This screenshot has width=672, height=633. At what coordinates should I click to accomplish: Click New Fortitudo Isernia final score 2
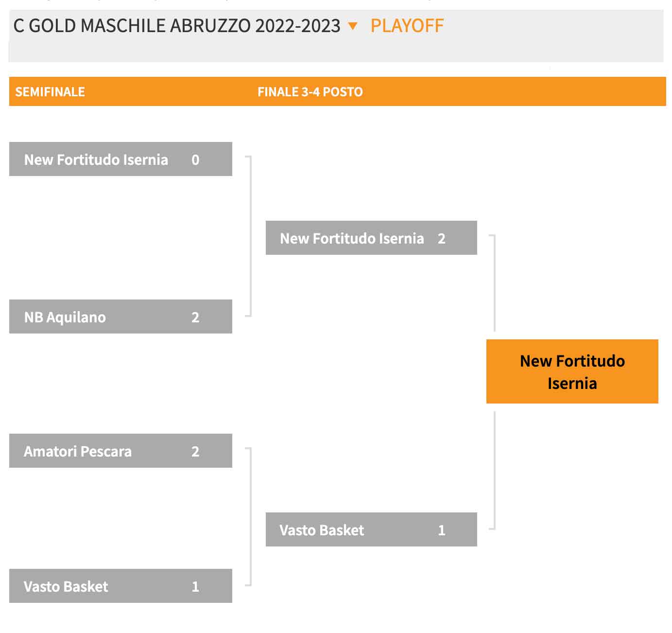(x=441, y=239)
